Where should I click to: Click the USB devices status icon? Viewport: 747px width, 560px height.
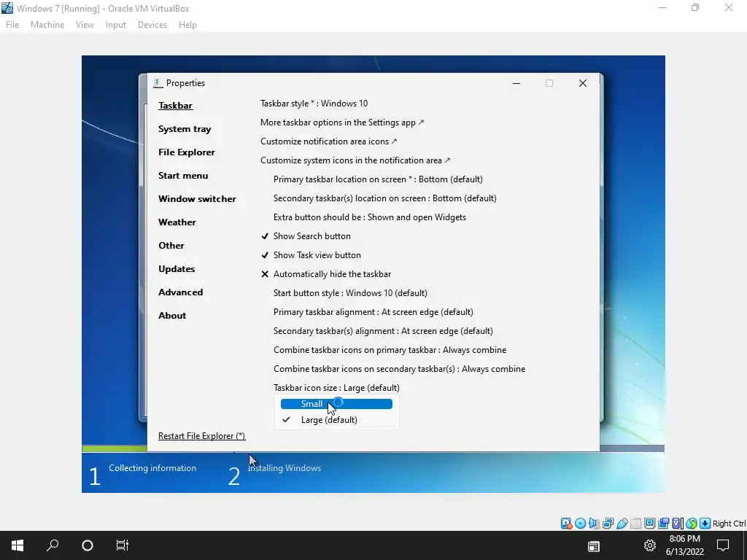coord(622,524)
